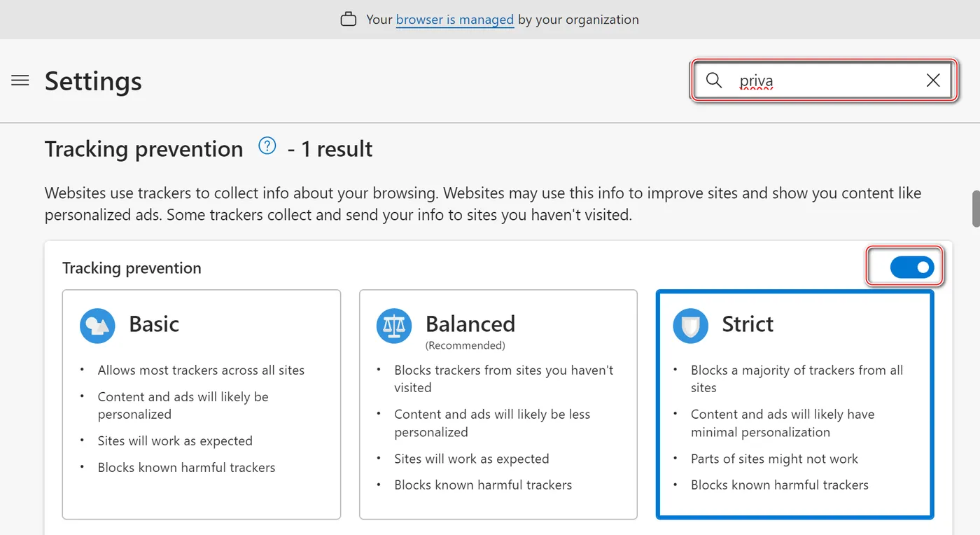Screen dimensions: 980x535
Task: Click the "- 1 result" text
Action: click(330, 148)
